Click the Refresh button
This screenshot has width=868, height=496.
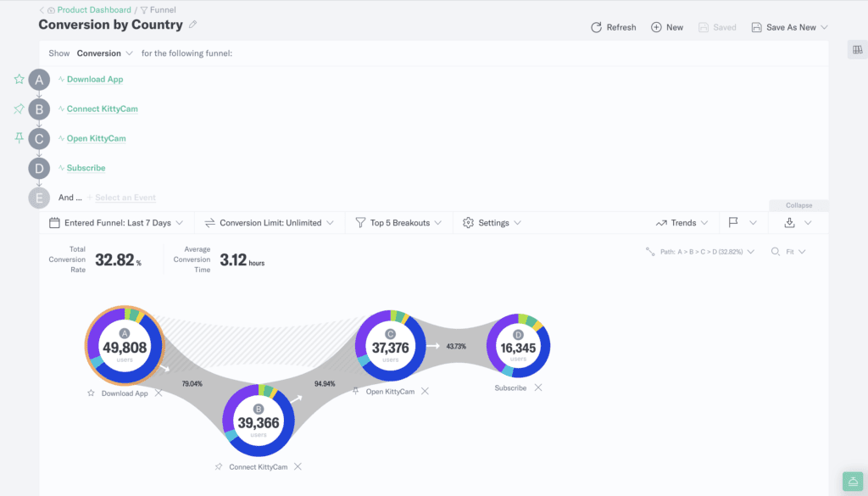pyautogui.click(x=613, y=26)
